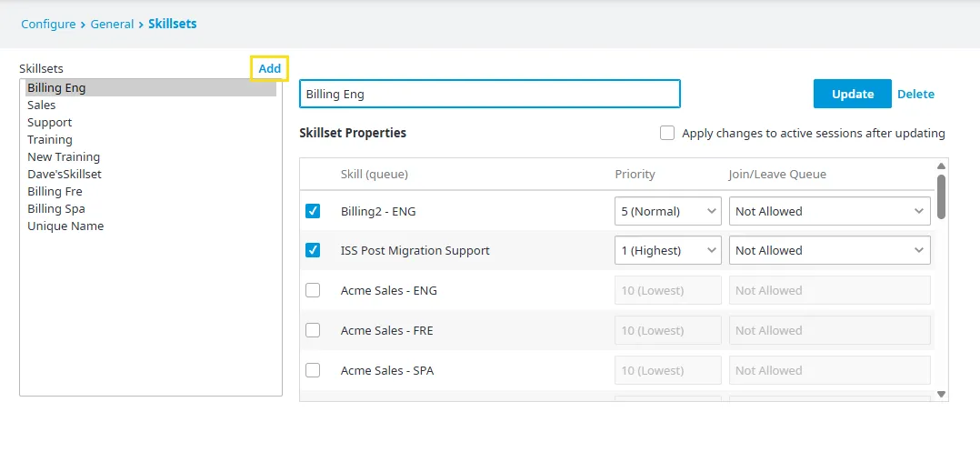Click the Acme Sales - FRE label
The image size is (980, 452).
387,331
